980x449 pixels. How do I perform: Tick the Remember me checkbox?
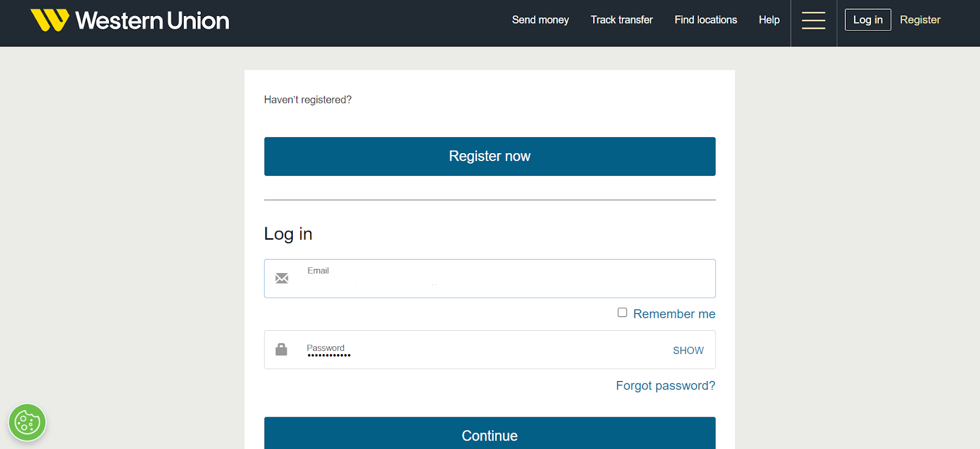[622, 312]
